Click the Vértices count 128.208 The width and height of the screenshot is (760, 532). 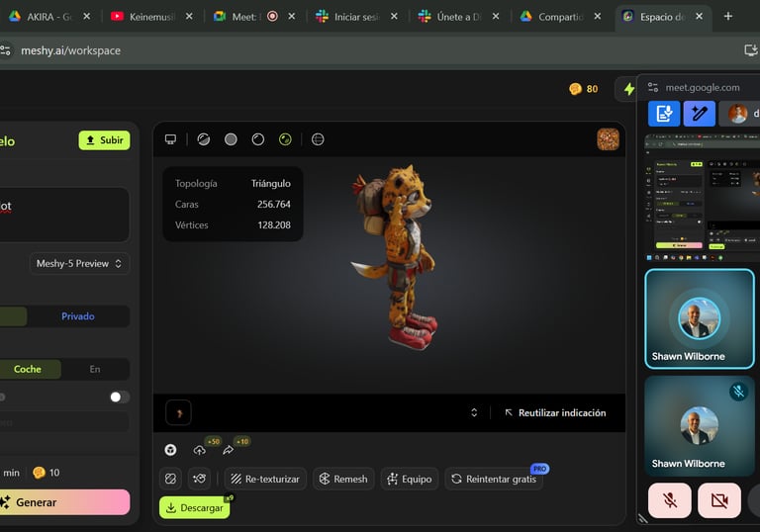click(x=274, y=225)
